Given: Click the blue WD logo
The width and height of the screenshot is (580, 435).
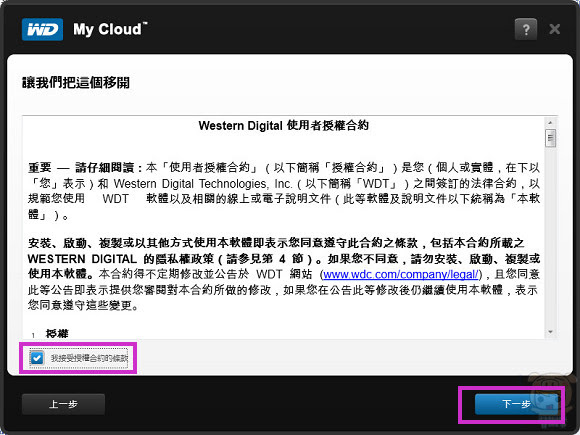Looking at the screenshot, I should (x=42, y=29).
